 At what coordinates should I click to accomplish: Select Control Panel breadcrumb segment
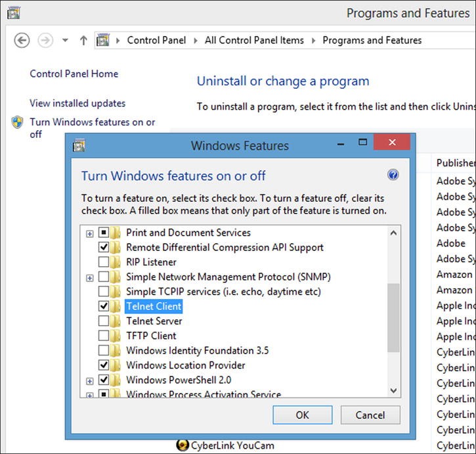click(156, 40)
